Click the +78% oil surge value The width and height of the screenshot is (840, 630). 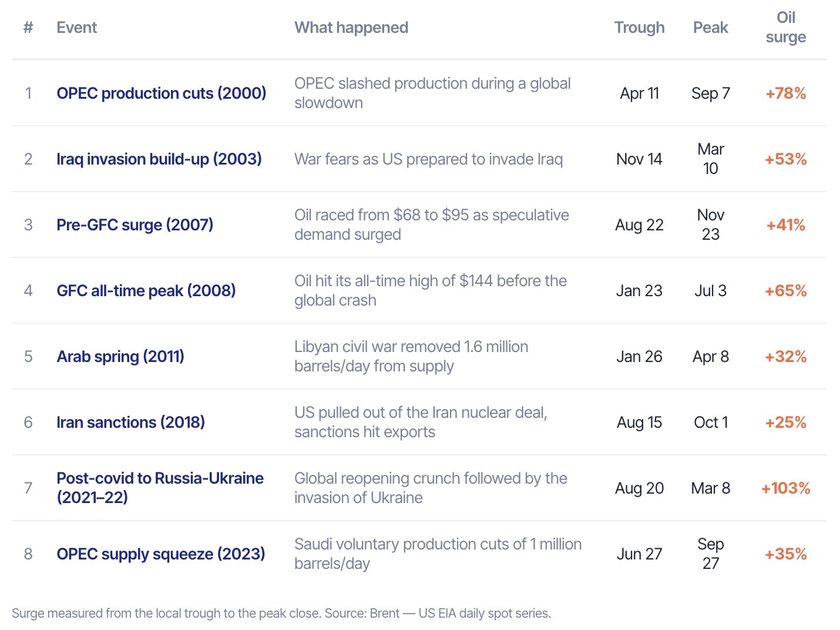785,93
